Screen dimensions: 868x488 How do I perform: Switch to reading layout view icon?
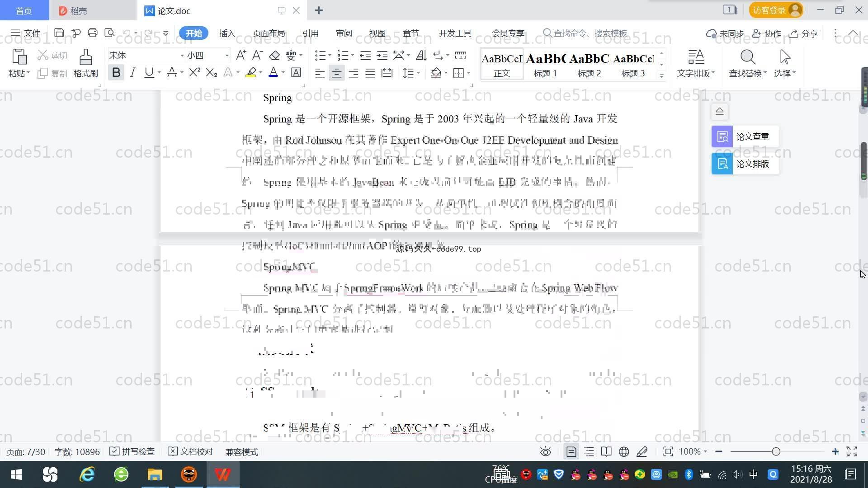pos(606,451)
